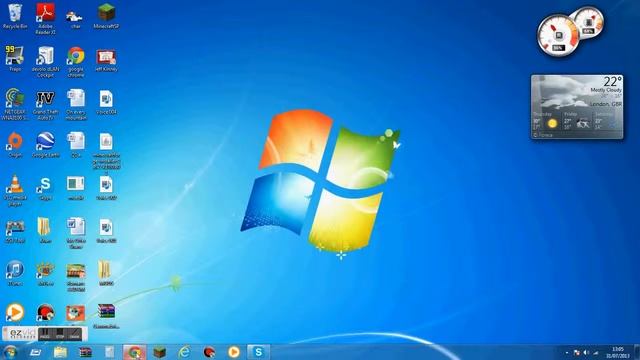Open the iTunes desktop shortcut
The width and height of the screenshot is (640, 360).
(x=15, y=273)
